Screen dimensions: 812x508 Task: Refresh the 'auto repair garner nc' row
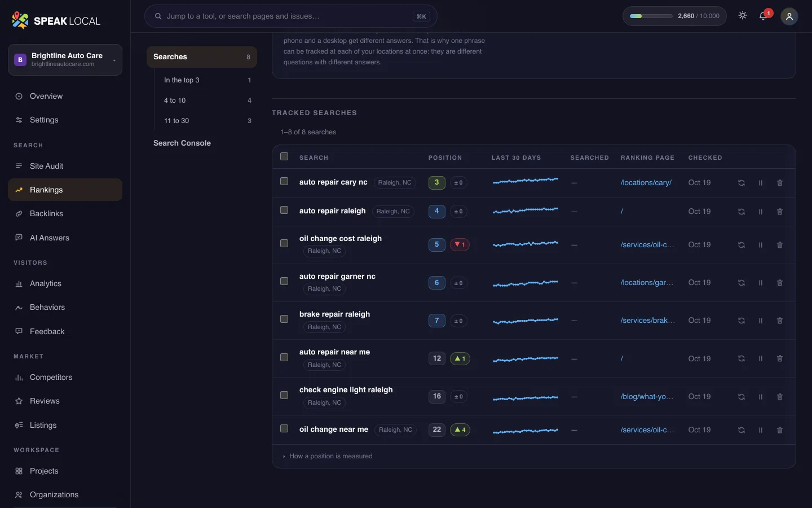point(742,283)
